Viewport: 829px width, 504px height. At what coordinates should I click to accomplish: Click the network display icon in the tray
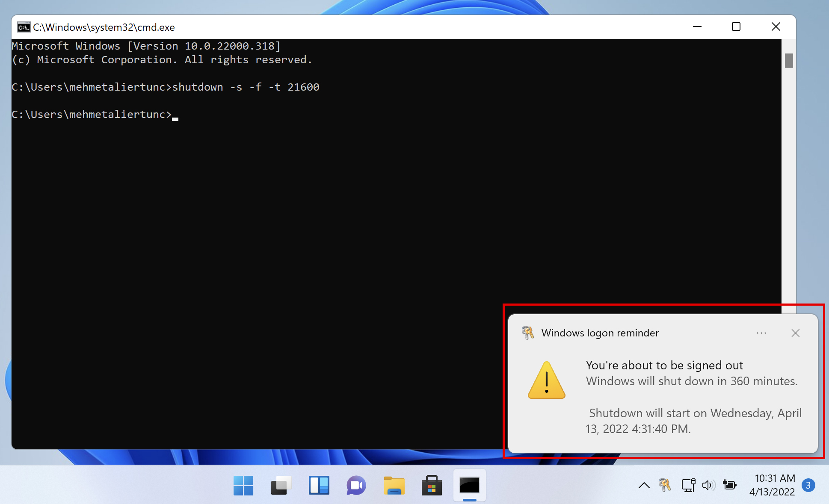[x=688, y=485]
